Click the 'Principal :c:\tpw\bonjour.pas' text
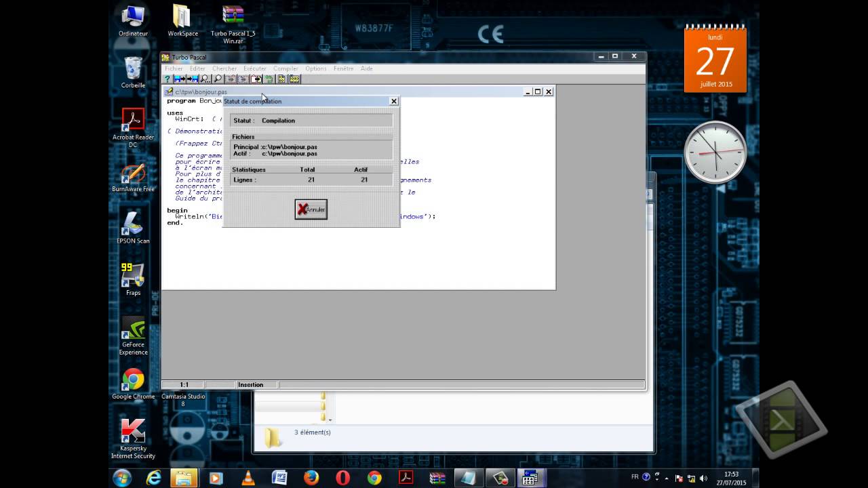This screenshot has width=868, height=488. click(x=275, y=146)
